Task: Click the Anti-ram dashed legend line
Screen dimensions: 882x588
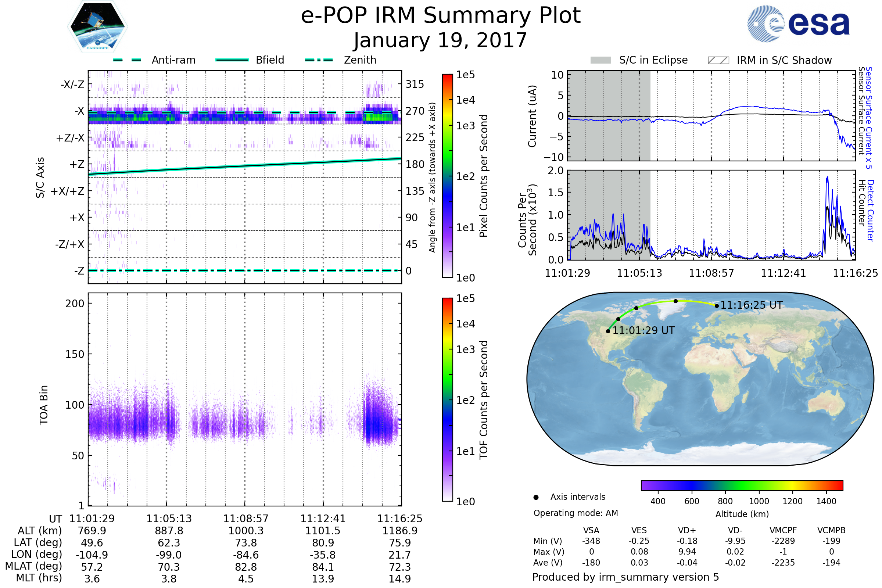Action: (x=127, y=60)
